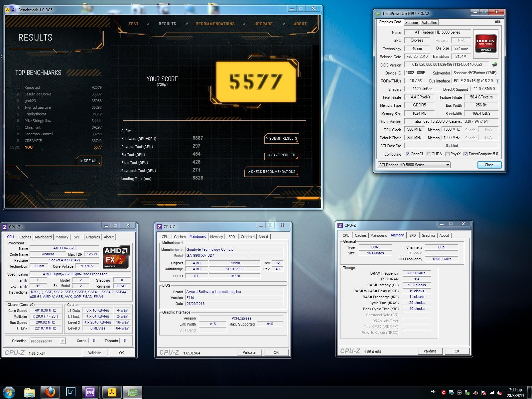Open Graphics tab in CPU-Z Mainboard window
532x399 pixels.
248,237
